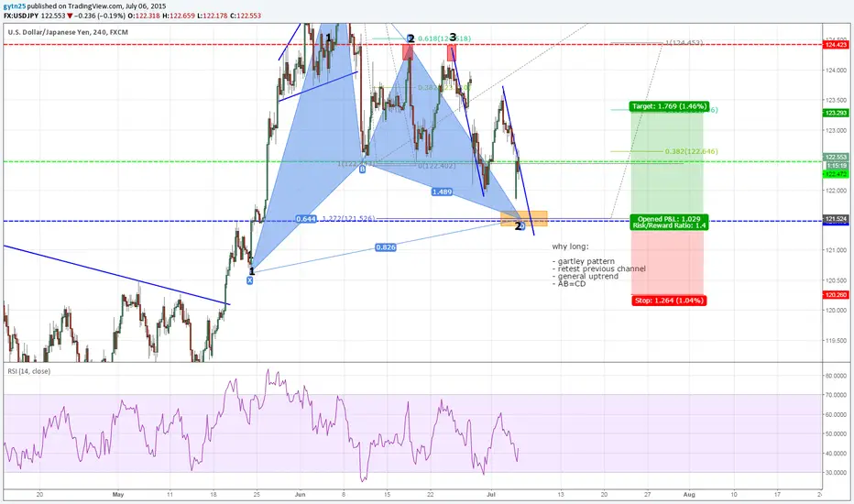Click the B point marker of the pattern
The height and width of the screenshot is (504, 854).
click(362, 170)
